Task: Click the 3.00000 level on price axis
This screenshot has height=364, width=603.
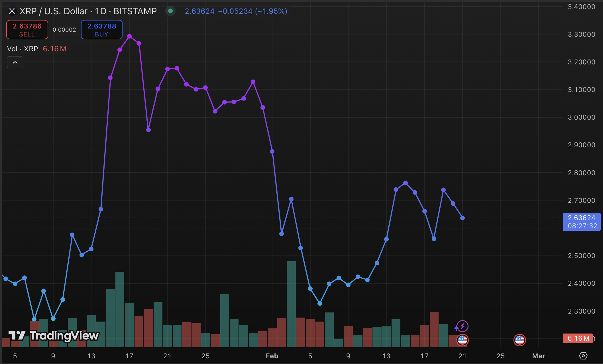Action: (581, 117)
